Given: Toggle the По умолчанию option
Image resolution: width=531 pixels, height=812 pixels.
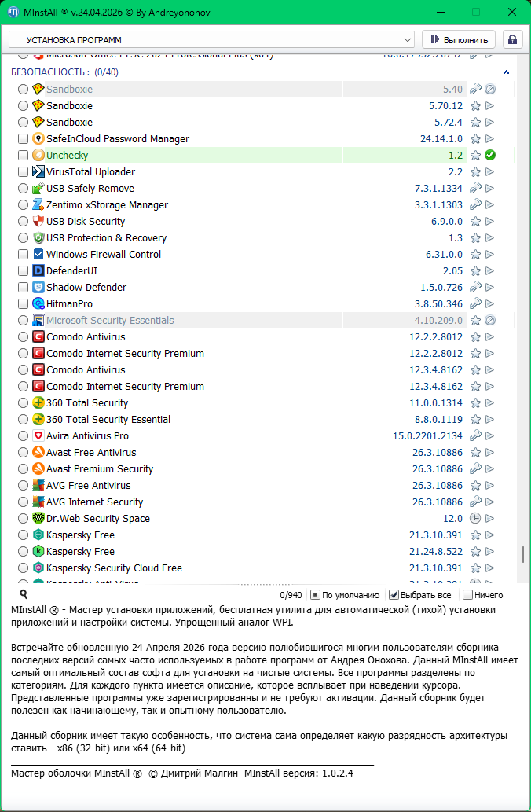Looking at the screenshot, I should (x=315, y=595).
